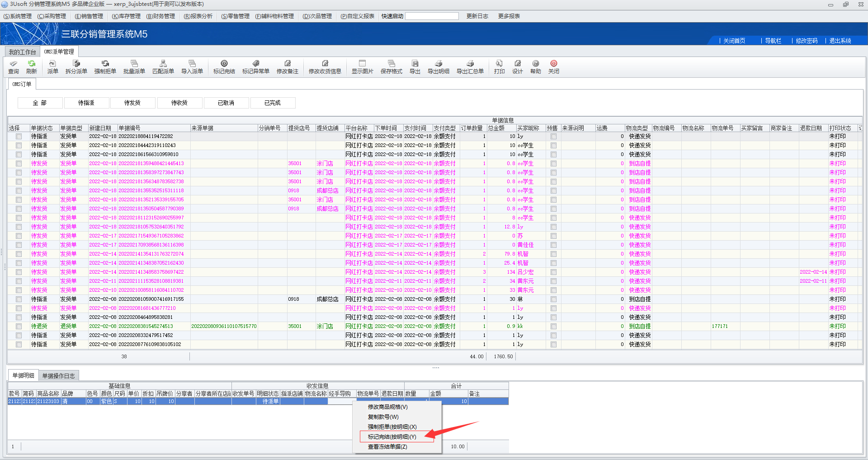Open the (P)自定义报表 menu
This screenshot has height=460, width=868.
(x=358, y=16)
